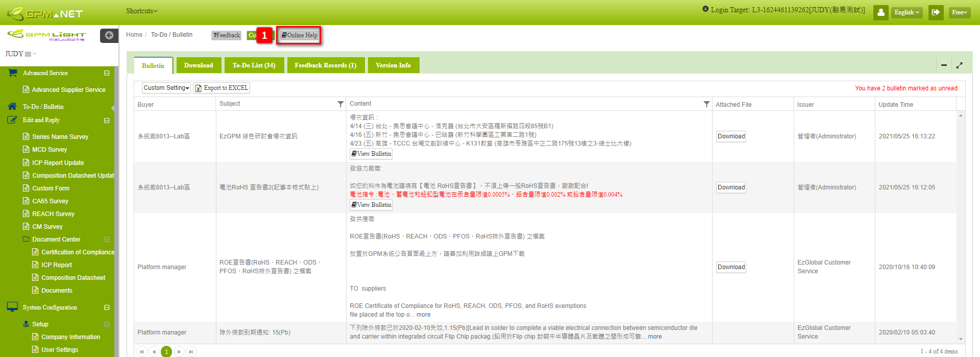980x357 pixels.
Task: Collapse Edit and Reply section toggle
Action: 107,121
